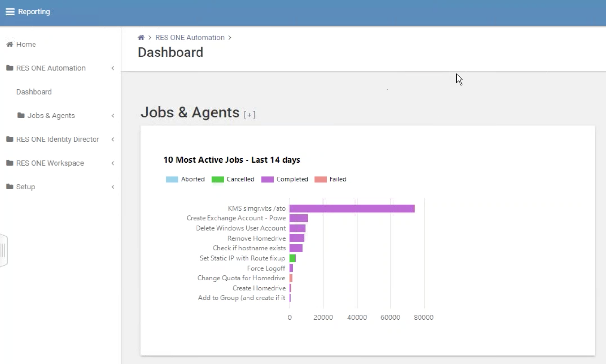Click the Setup folder icon

[x=10, y=187]
